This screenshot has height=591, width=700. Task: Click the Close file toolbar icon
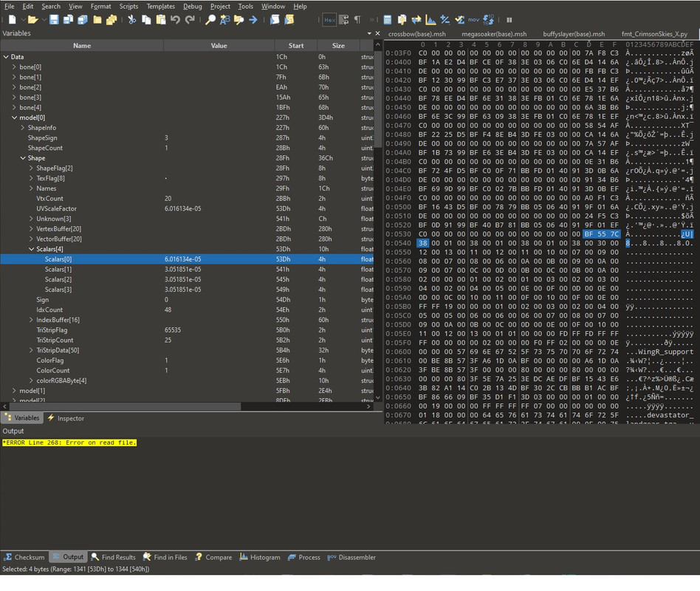97,20
